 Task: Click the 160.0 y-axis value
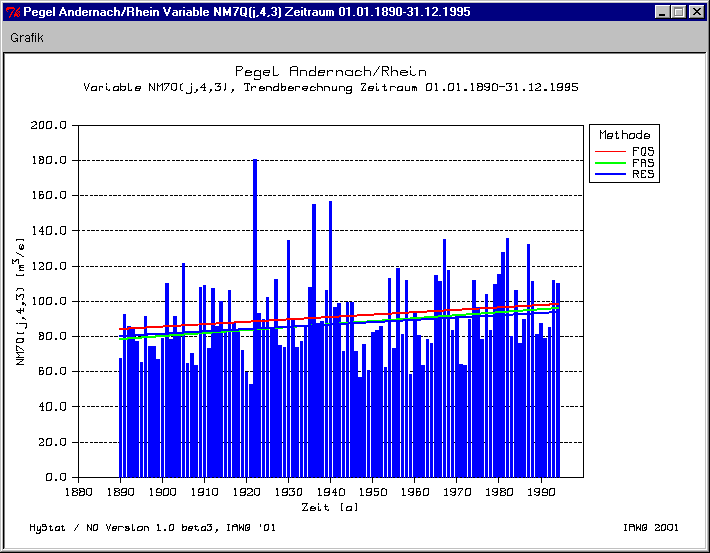[48, 195]
